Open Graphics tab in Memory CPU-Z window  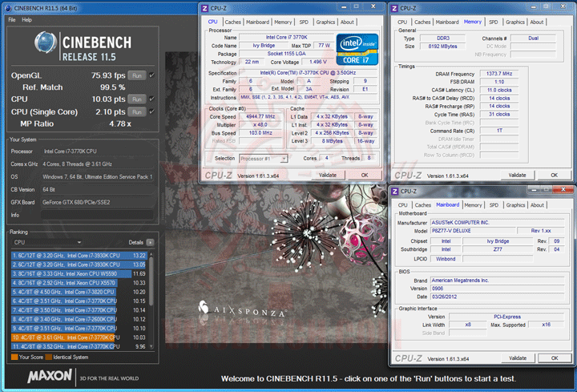point(515,22)
